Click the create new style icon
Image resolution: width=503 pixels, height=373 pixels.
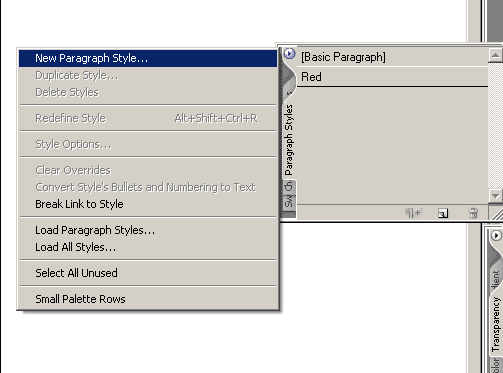(443, 213)
